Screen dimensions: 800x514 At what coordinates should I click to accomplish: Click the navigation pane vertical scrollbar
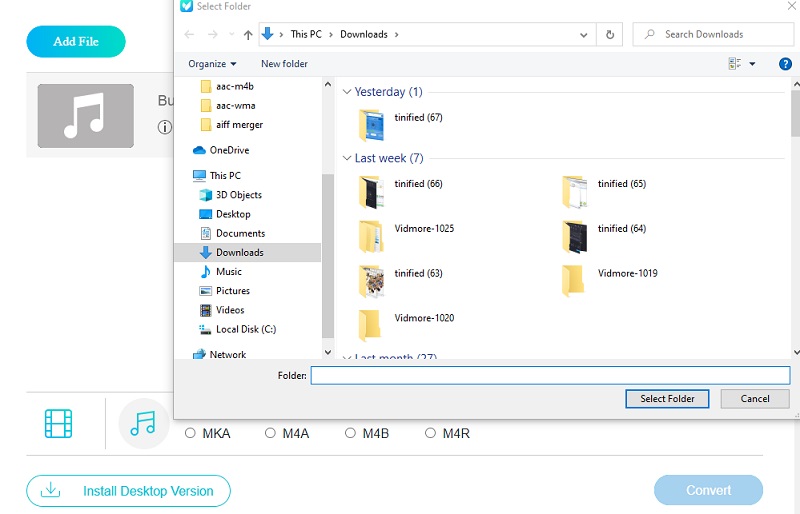[327, 250]
